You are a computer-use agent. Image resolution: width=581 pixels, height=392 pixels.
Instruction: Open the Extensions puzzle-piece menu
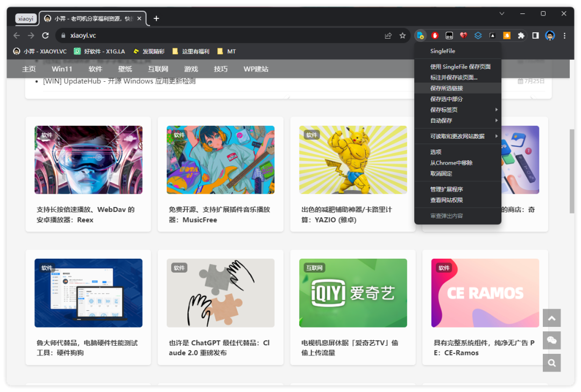point(521,35)
